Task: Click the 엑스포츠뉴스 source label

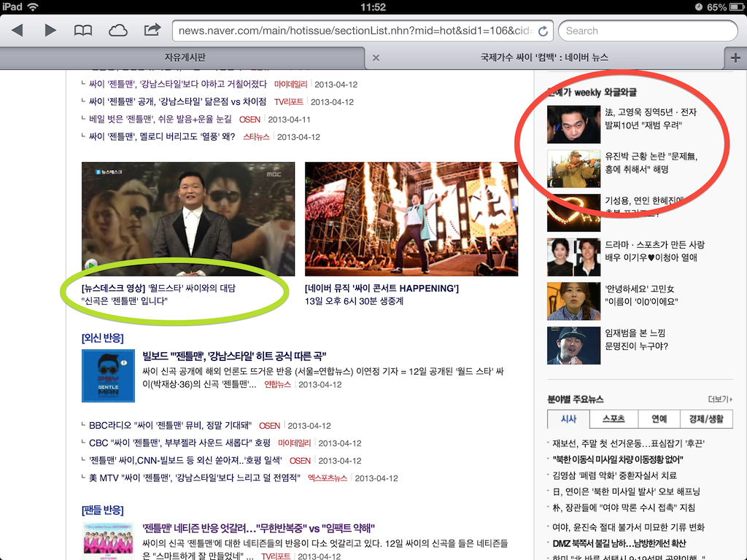Action: 328,478
